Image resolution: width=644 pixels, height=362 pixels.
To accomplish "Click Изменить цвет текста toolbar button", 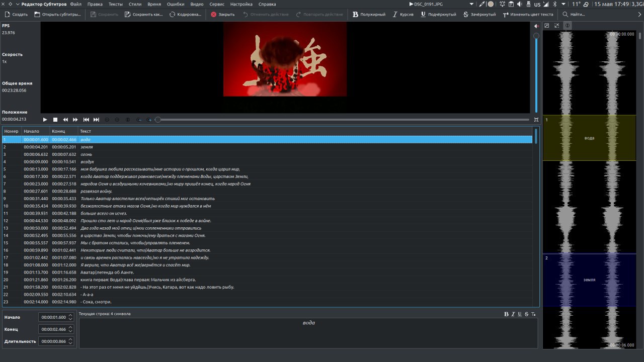I will pos(528,15).
